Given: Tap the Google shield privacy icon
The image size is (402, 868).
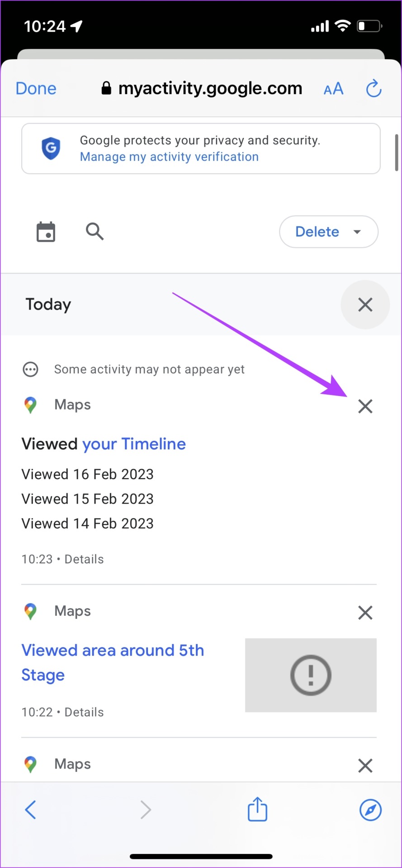Looking at the screenshot, I should click(x=51, y=148).
